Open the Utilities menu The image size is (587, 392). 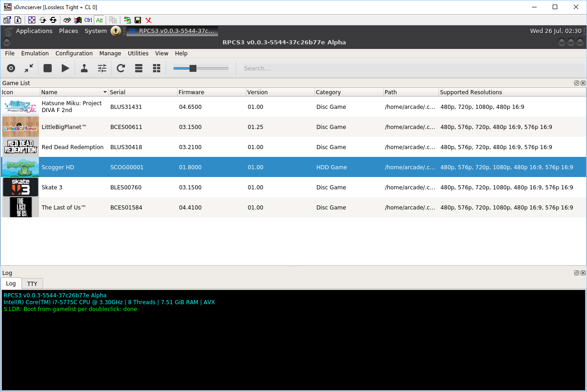(x=138, y=54)
